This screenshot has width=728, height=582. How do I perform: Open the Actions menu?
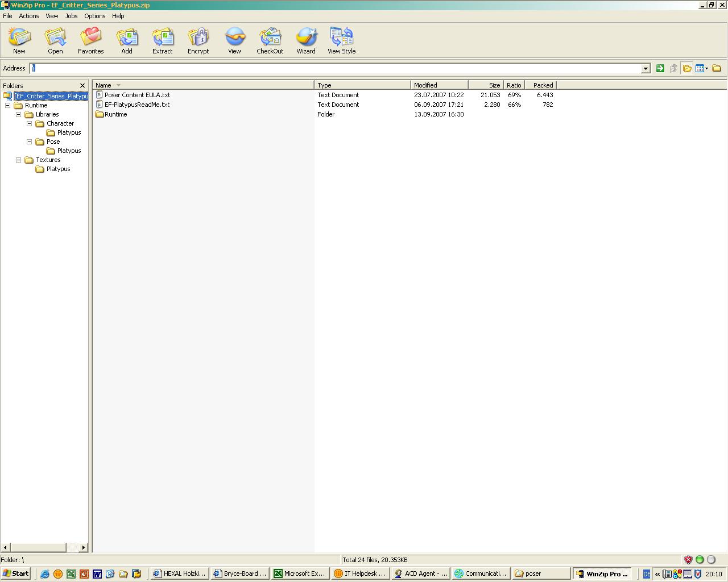29,16
